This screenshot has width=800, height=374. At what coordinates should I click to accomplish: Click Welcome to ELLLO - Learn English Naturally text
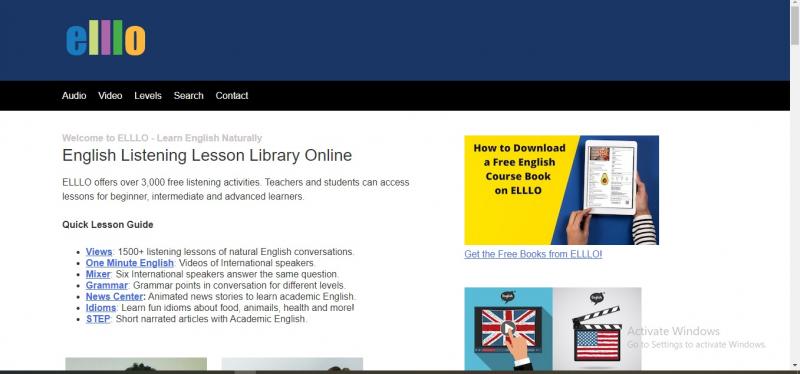pyautogui.click(x=162, y=138)
